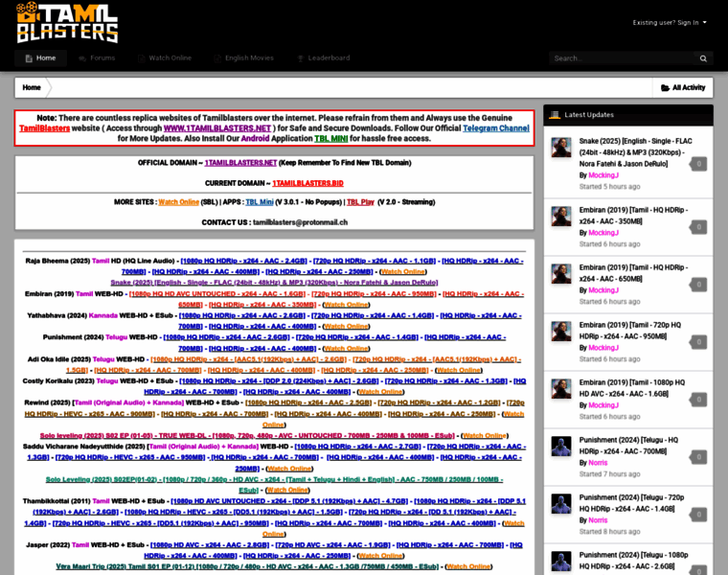Viewport: 728px width, 575px height.
Task: Click reply count badge for Snake (2025)
Action: 697,164
